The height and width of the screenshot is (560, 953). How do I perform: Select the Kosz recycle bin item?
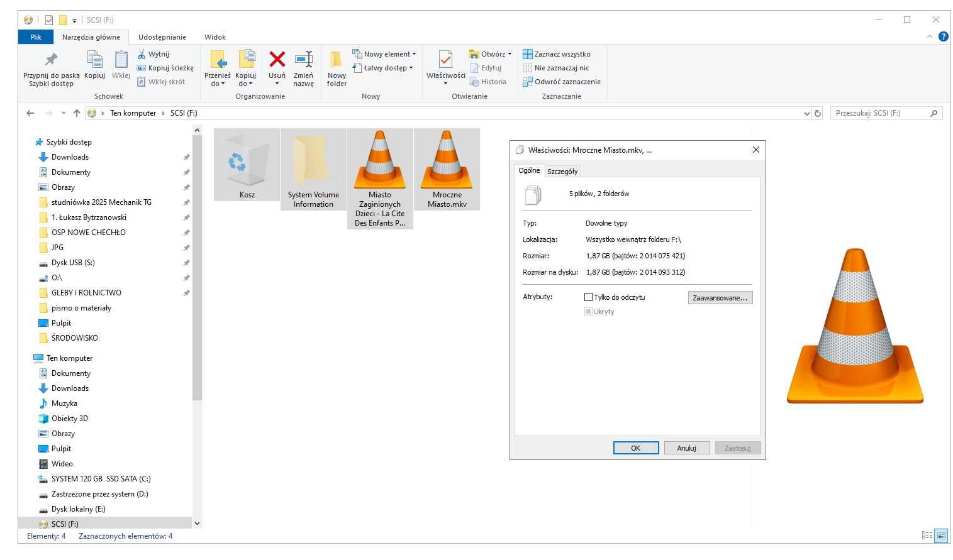click(x=247, y=165)
